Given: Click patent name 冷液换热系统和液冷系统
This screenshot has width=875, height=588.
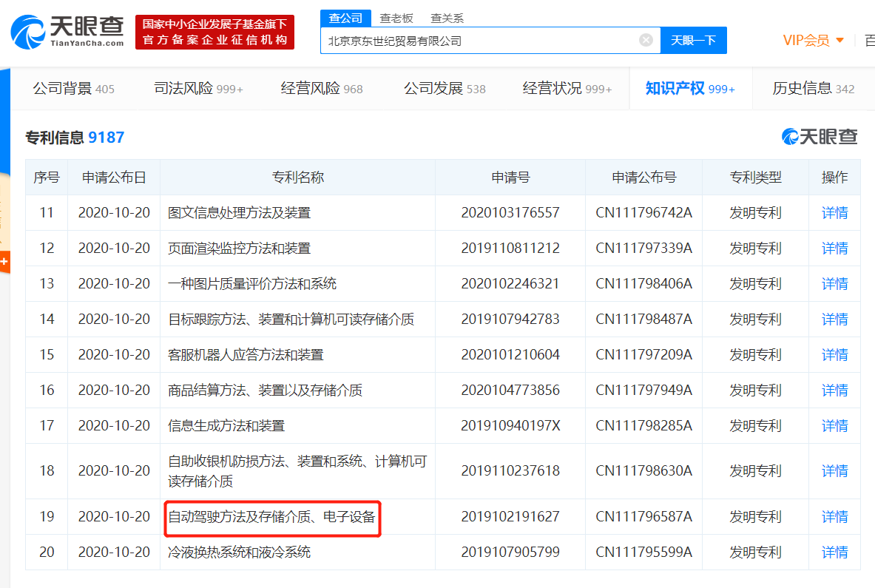Looking at the screenshot, I should point(239,552).
